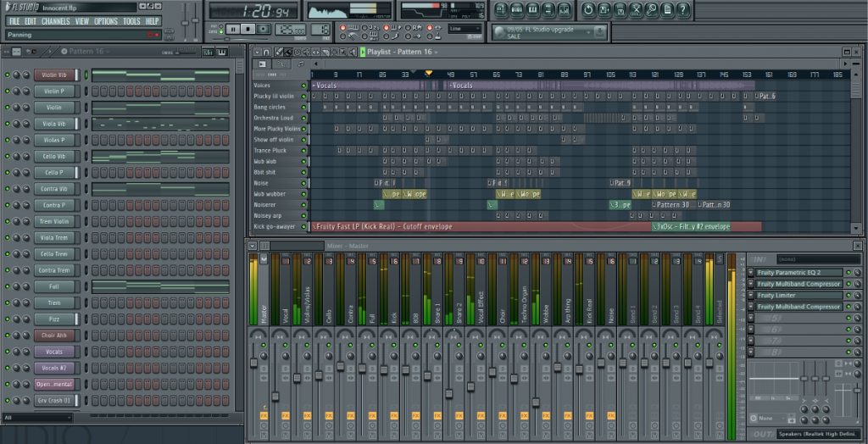
Task: Disable Fruity Limiter effect LED
Action: 849,295
